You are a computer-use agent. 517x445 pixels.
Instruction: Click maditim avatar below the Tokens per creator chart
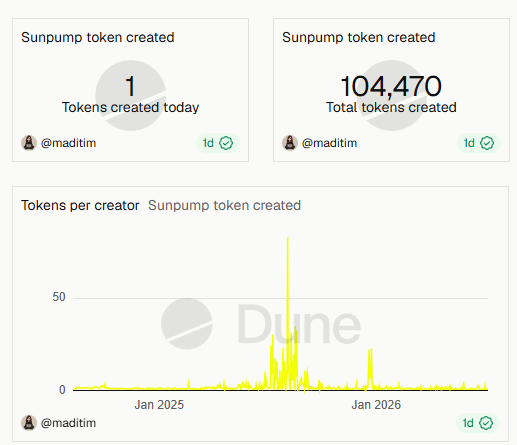29,423
